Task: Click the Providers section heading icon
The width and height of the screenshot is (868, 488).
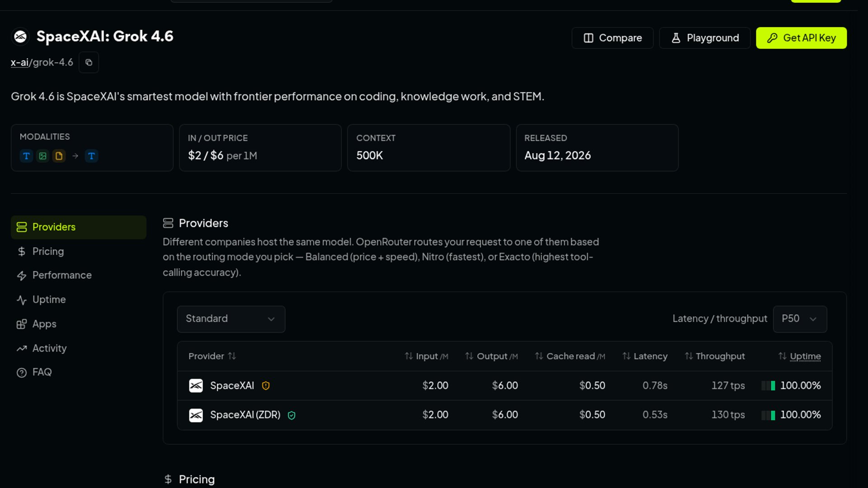Action: (168, 223)
